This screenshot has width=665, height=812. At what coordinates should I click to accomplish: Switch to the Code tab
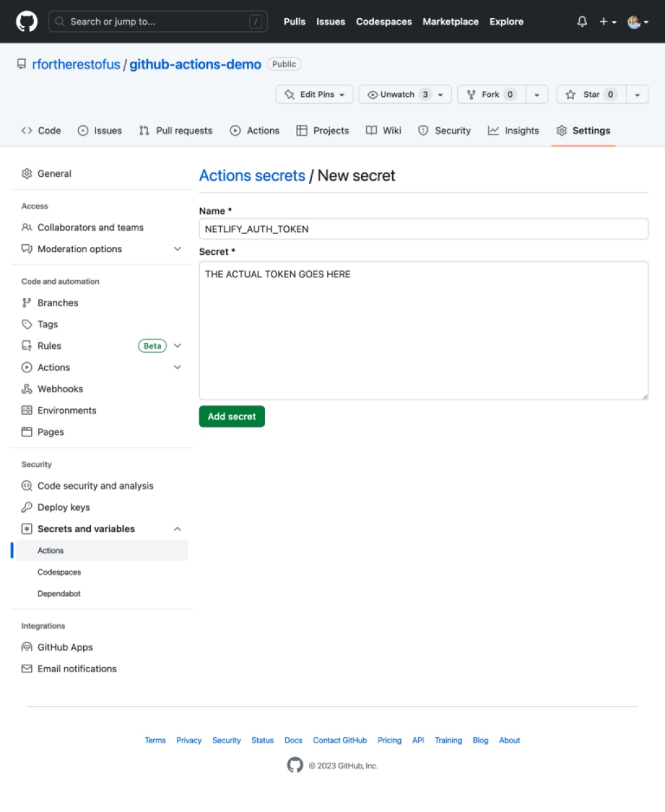point(41,131)
